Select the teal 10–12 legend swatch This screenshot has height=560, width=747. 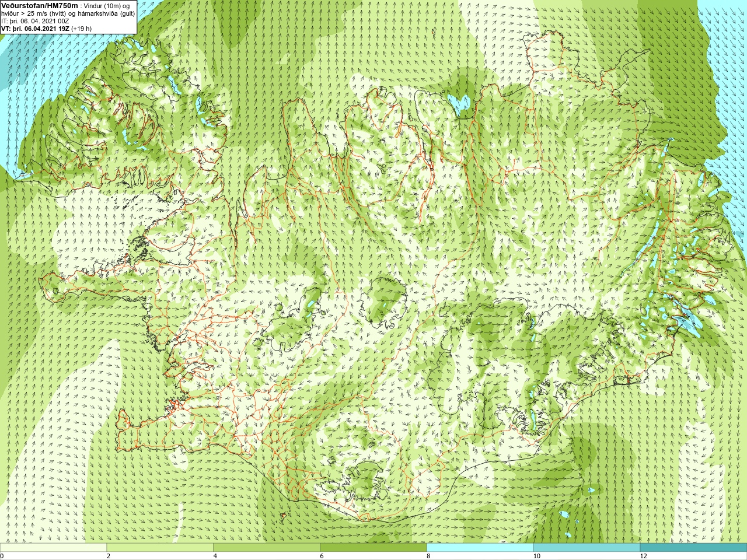[x=587, y=548]
